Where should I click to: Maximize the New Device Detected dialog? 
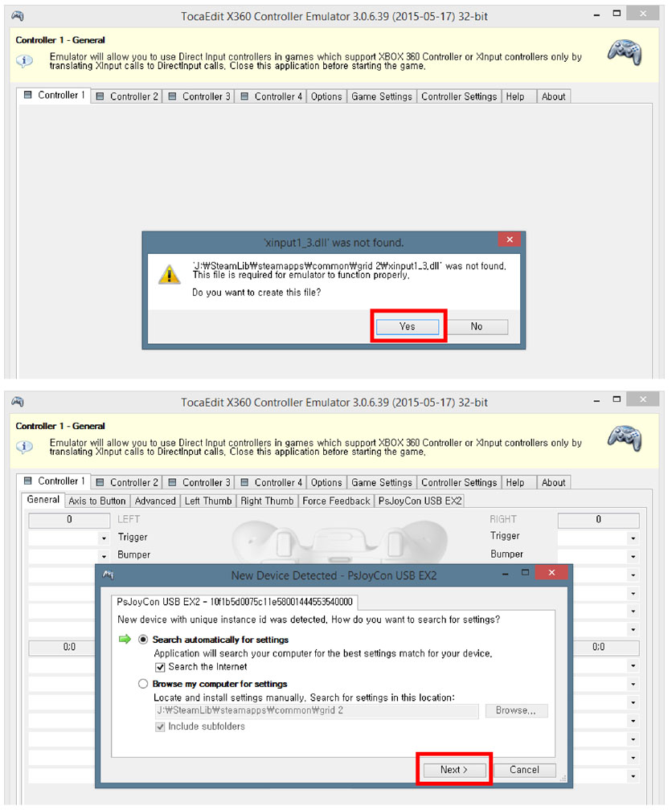point(525,572)
